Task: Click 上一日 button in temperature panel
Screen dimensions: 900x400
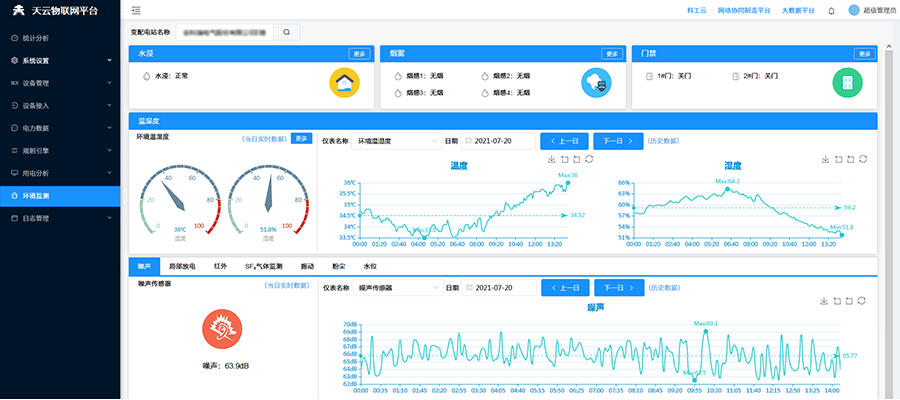Action: tap(564, 141)
